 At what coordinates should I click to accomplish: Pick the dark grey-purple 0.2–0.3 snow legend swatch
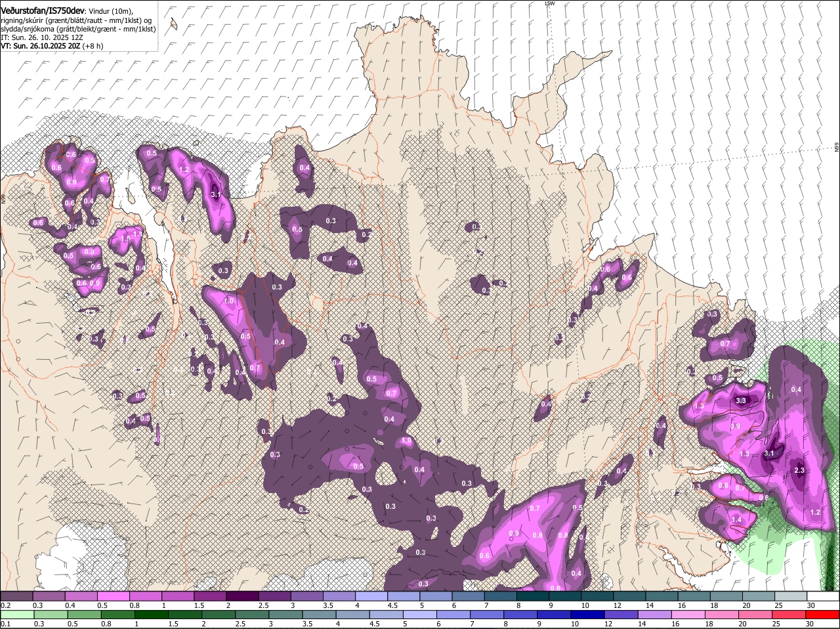(16, 596)
